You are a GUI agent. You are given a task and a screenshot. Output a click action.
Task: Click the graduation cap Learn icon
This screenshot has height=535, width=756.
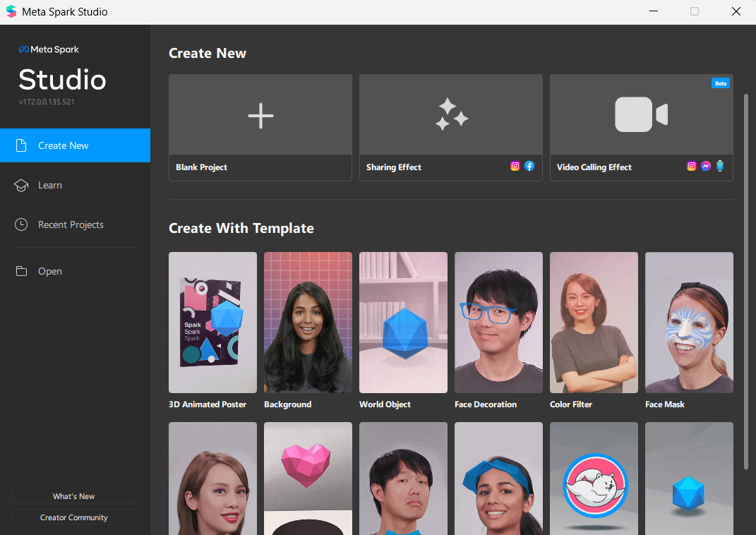(22, 185)
